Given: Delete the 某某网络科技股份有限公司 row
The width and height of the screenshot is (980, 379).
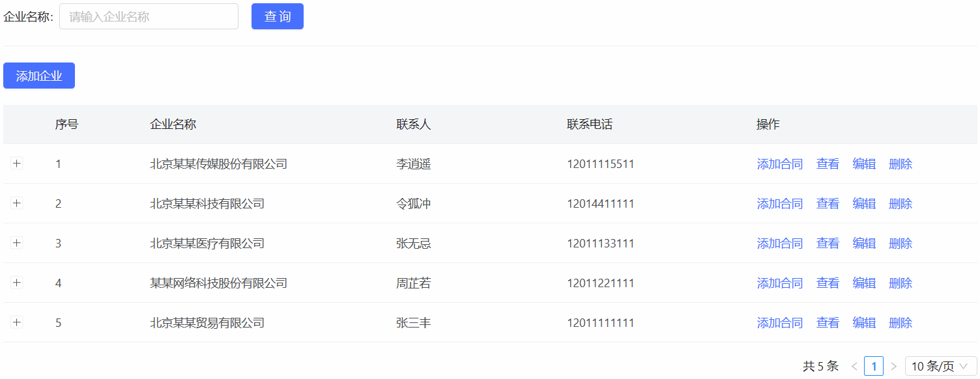Looking at the screenshot, I should (x=900, y=283).
